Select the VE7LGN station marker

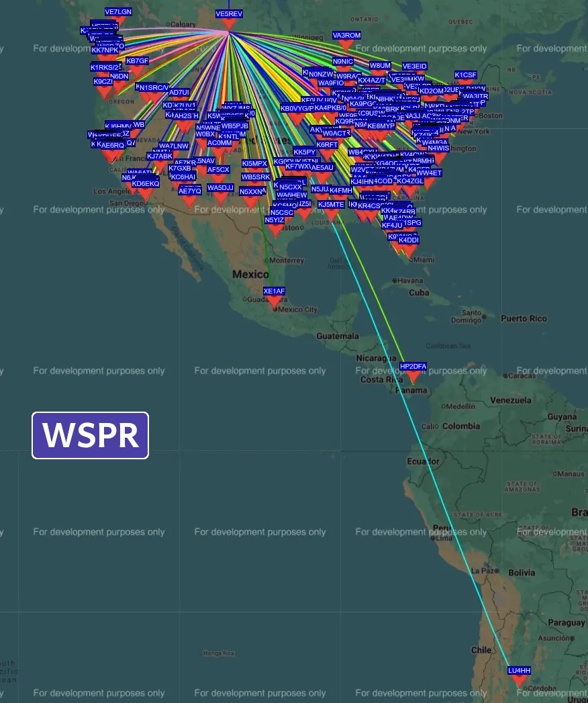tap(119, 21)
